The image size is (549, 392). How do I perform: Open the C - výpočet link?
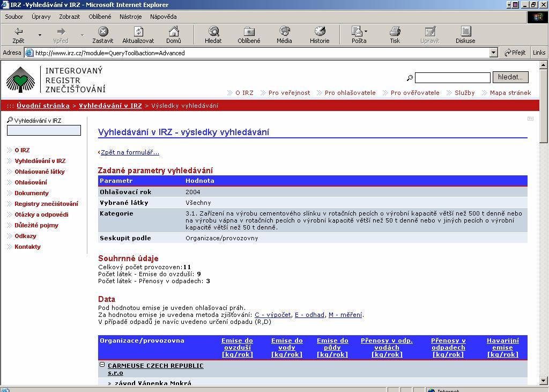point(273,315)
